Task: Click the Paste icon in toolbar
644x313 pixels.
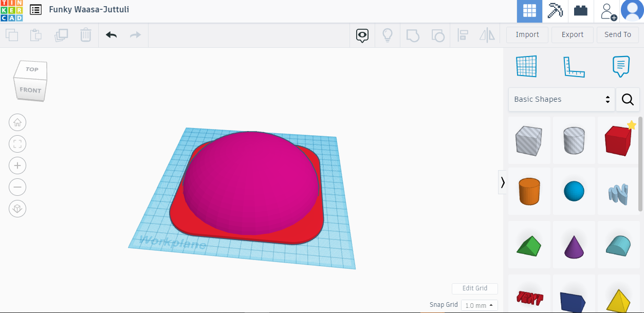Action: click(35, 35)
